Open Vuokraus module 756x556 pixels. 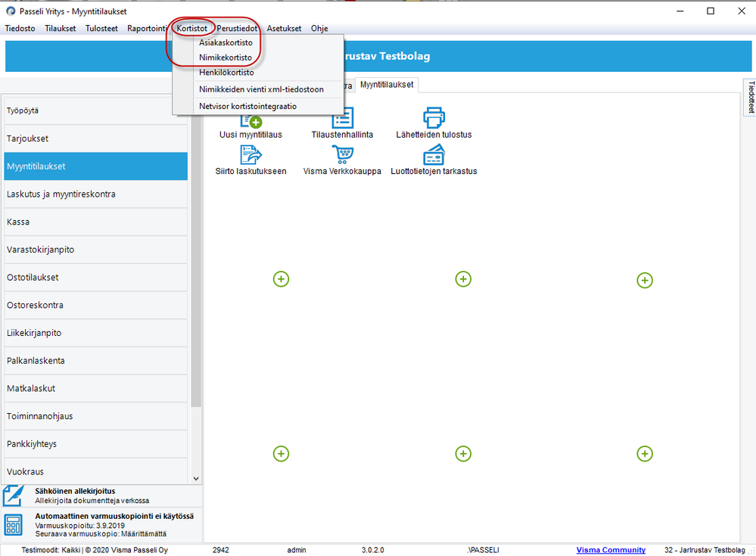click(95, 471)
